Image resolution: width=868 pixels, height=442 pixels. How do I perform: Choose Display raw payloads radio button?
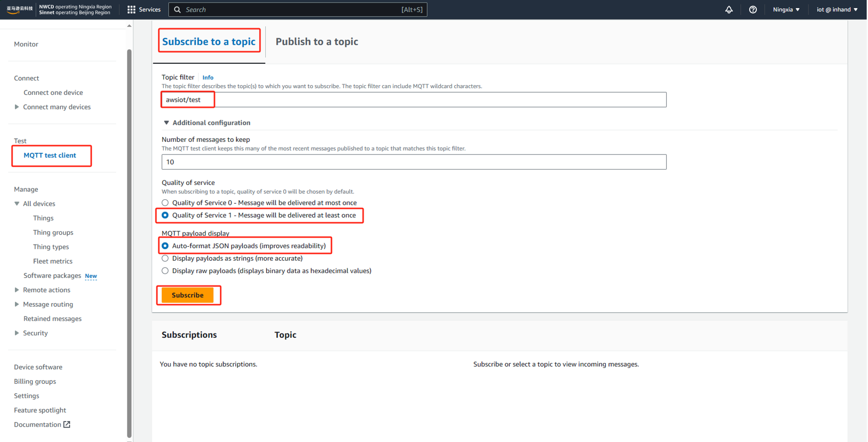165,271
